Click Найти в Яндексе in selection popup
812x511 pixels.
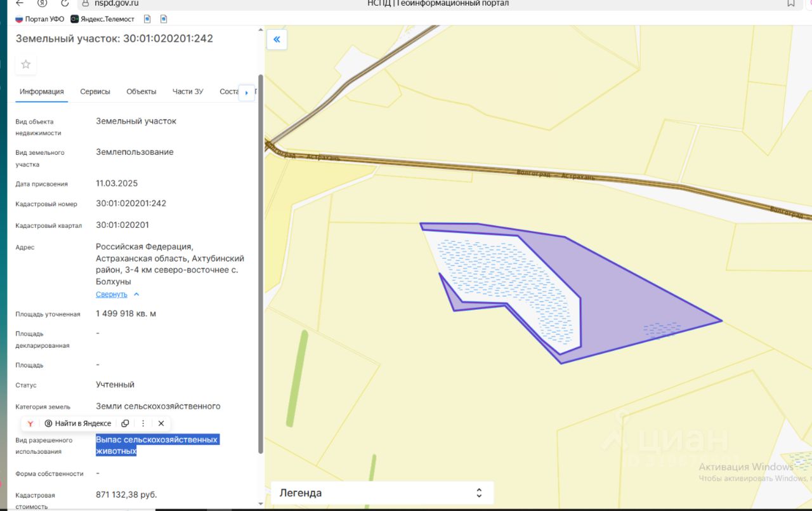click(x=78, y=423)
